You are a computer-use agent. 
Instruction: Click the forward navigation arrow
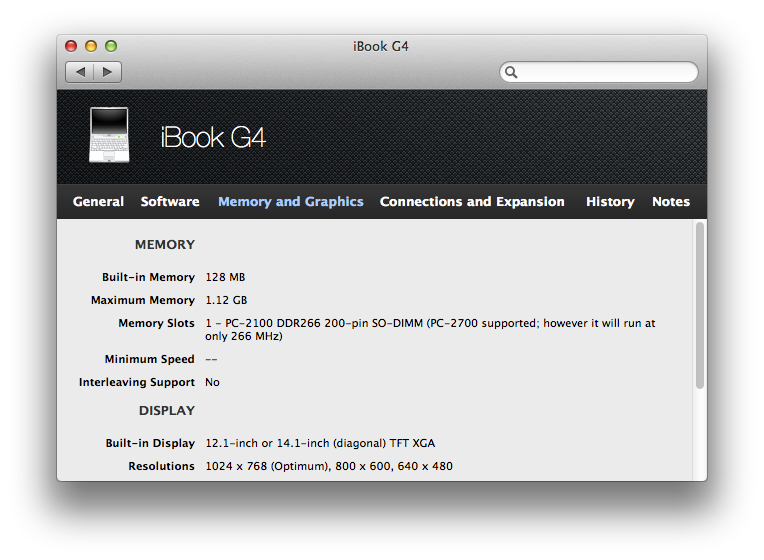click(108, 72)
